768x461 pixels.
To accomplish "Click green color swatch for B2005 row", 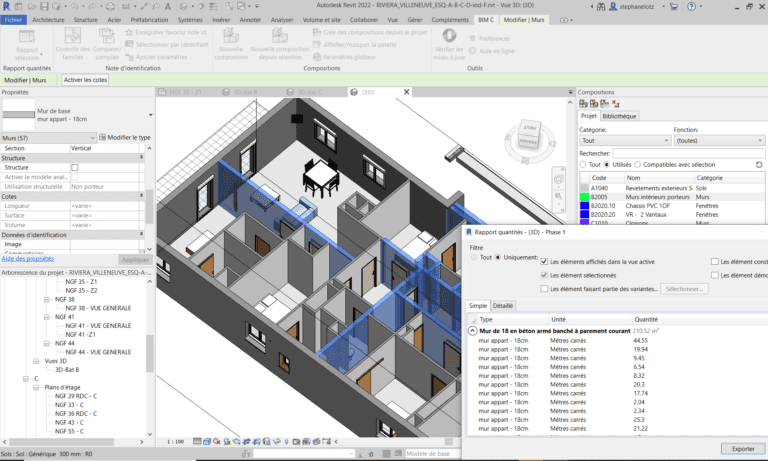I will (584, 197).
